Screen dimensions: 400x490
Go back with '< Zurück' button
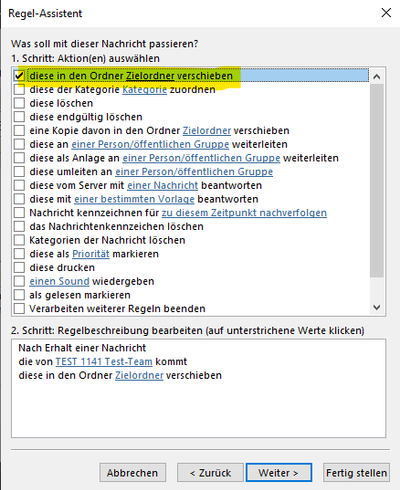[210, 473]
